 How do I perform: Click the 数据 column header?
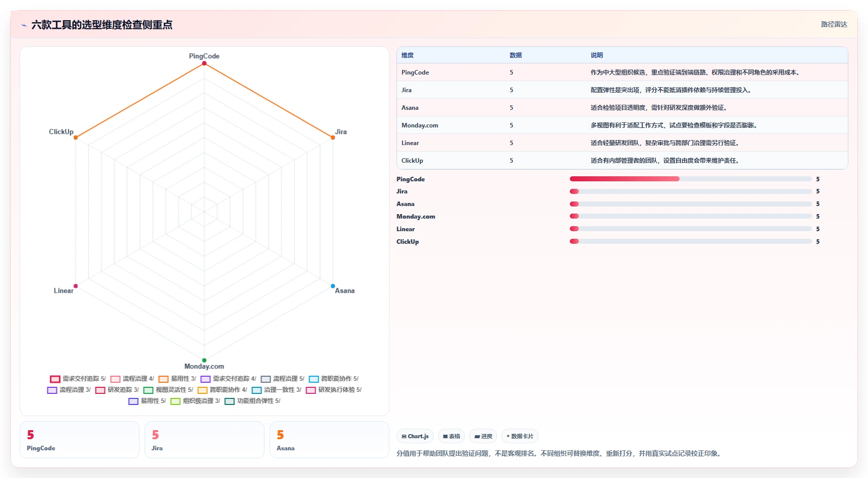[x=515, y=55]
